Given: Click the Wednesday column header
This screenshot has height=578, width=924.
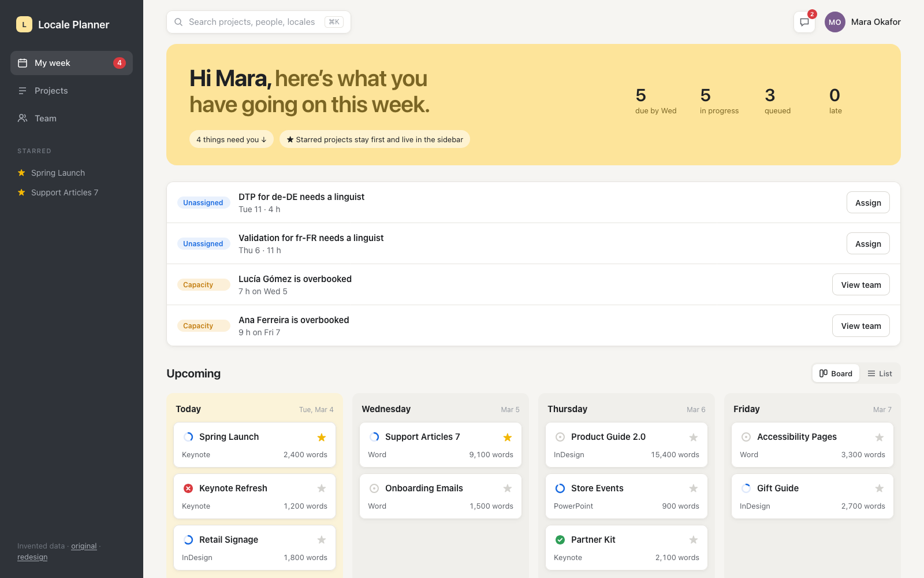Looking at the screenshot, I should pos(386,409).
